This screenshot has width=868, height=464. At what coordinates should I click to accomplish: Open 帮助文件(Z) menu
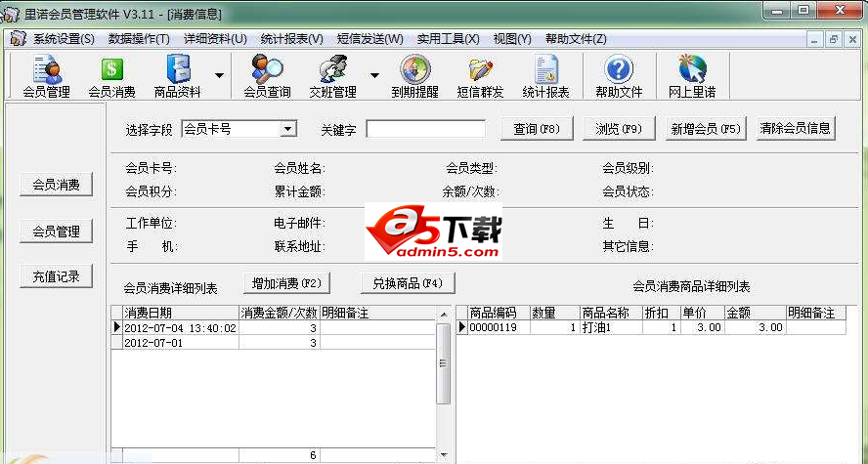(x=576, y=39)
